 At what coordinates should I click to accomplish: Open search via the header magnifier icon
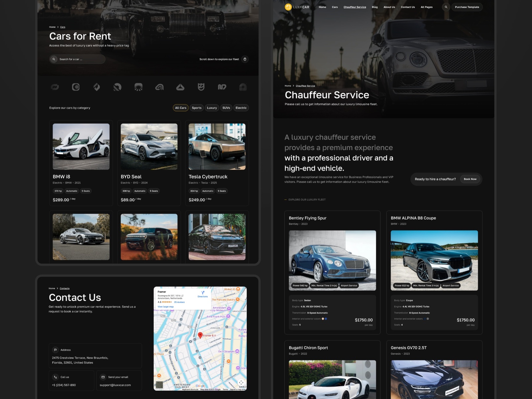click(x=446, y=7)
